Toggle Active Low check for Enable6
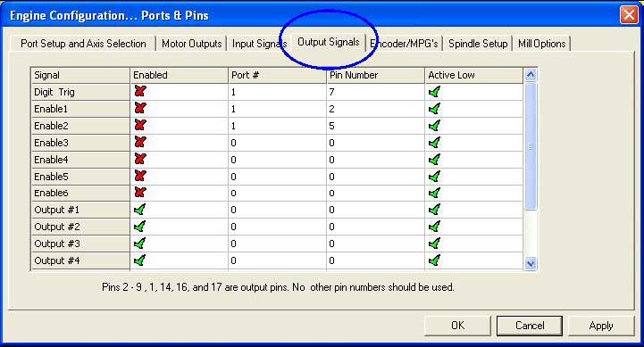Image resolution: width=644 pixels, height=347 pixels. 434,193
